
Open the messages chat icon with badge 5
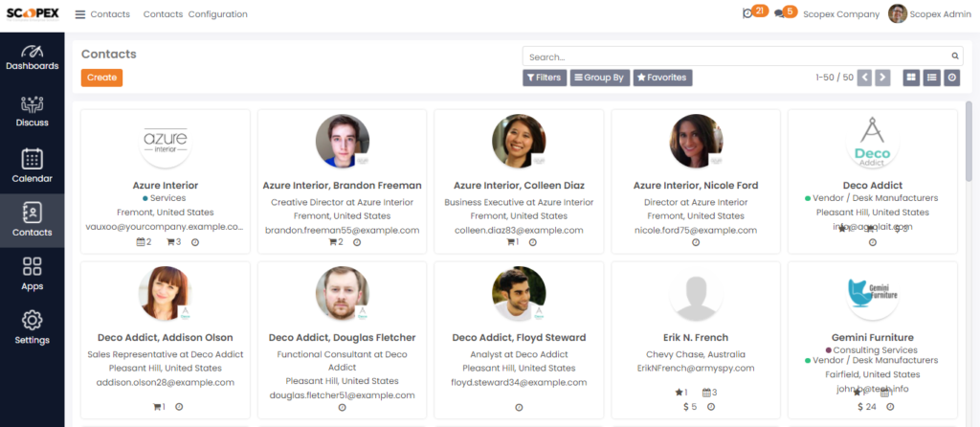coord(780,13)
